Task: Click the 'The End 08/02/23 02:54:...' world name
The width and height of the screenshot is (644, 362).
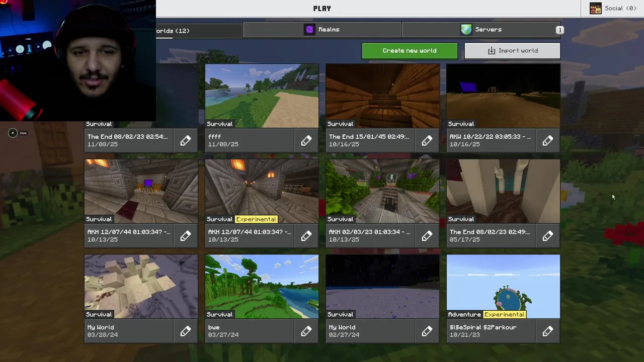Action: click(128, 137)
